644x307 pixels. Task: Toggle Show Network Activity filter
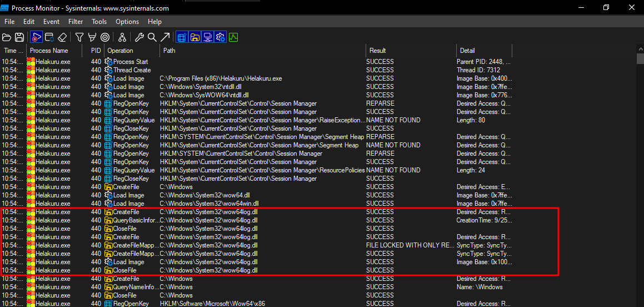(x=208, y=37)
